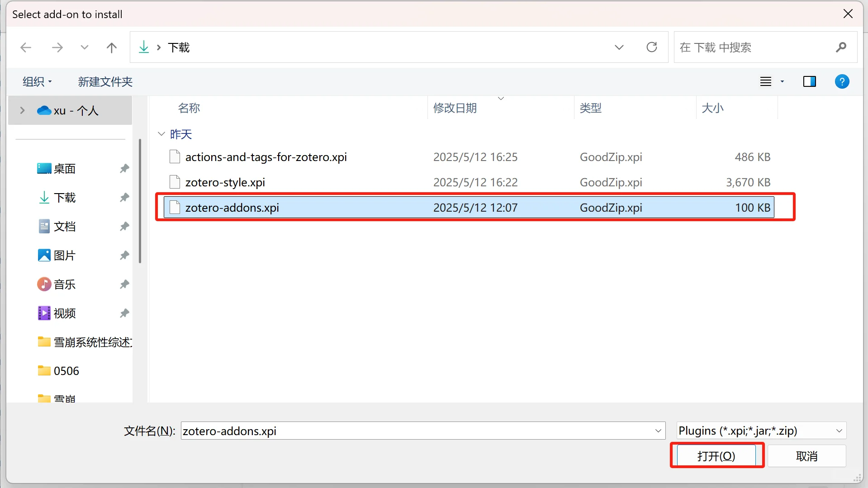Click the 2025/5/12 12:07 date cell
The width and height of the screenshot is (868, 488).
click(475, 208)
